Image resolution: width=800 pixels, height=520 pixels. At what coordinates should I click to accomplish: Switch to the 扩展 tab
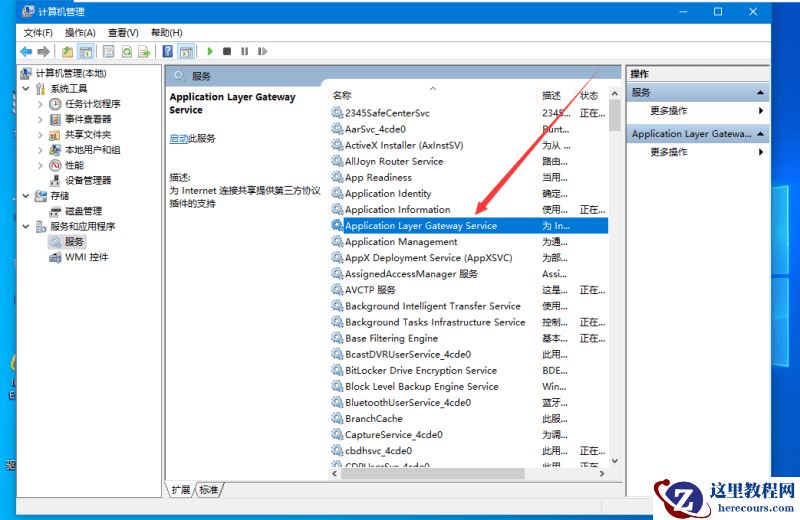181,490
